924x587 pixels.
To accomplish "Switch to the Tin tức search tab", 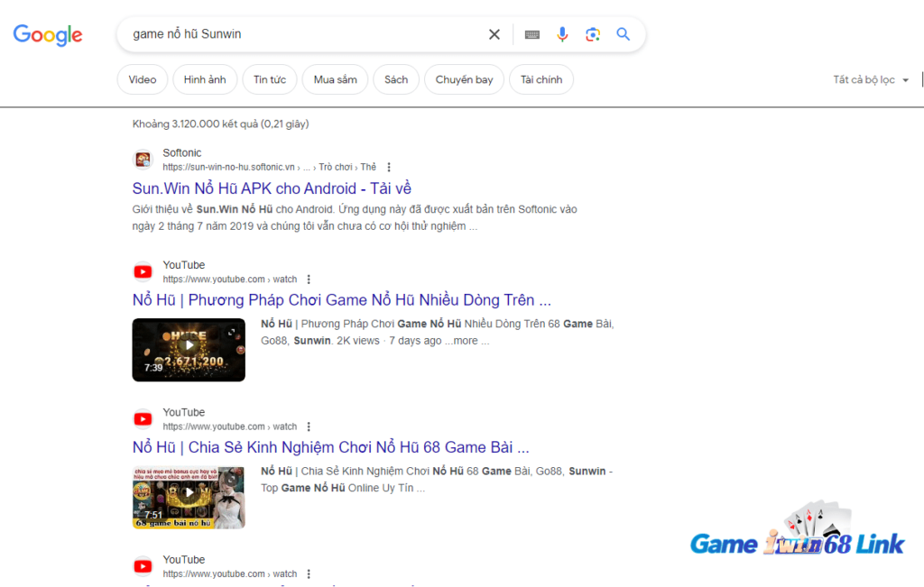I will coord(270,79).
